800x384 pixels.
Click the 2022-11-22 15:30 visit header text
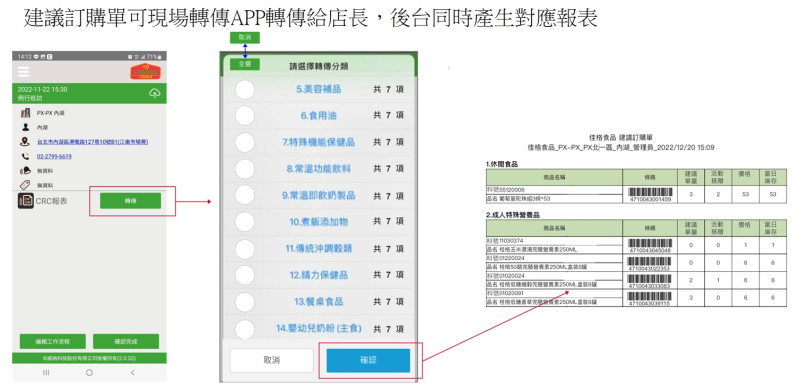coord(42,89)
